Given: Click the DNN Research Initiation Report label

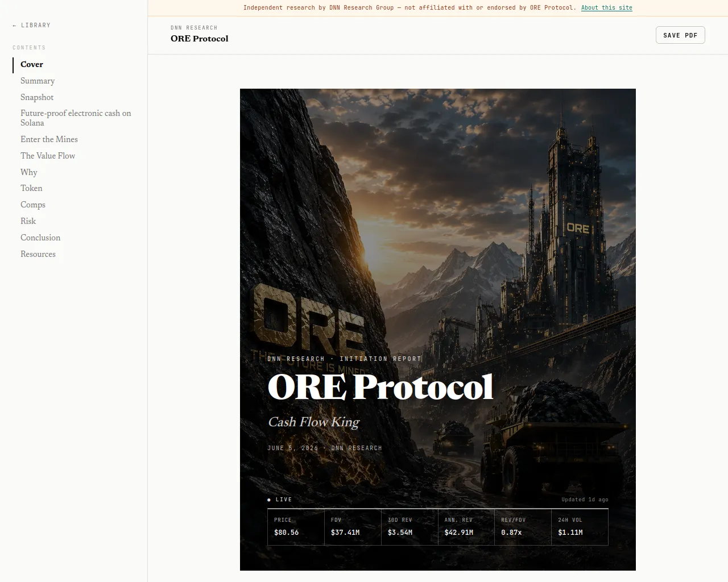Looking at the screenshot, I should click(x=345, y=359).
